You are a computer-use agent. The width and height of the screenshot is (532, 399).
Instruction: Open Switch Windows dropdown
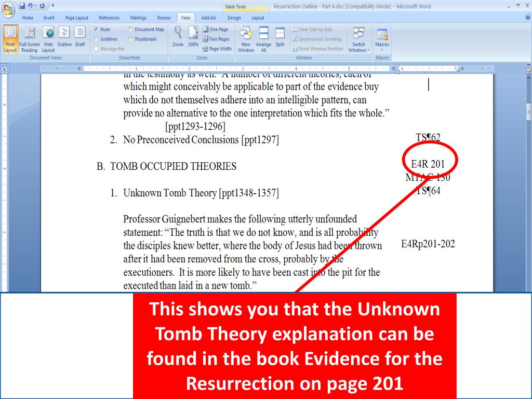[x=358, y=39]
